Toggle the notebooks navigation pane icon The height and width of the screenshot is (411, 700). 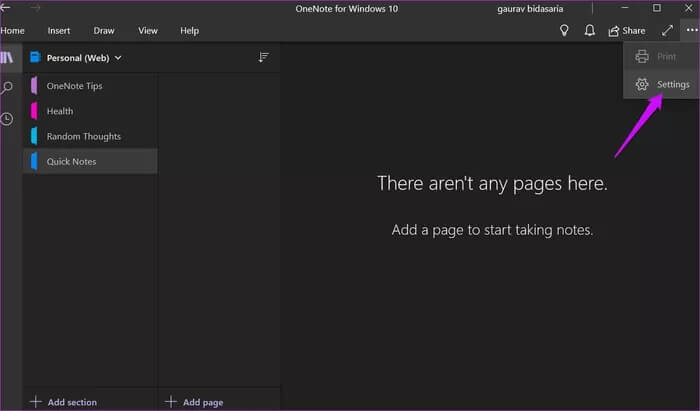tap(7, 58)
